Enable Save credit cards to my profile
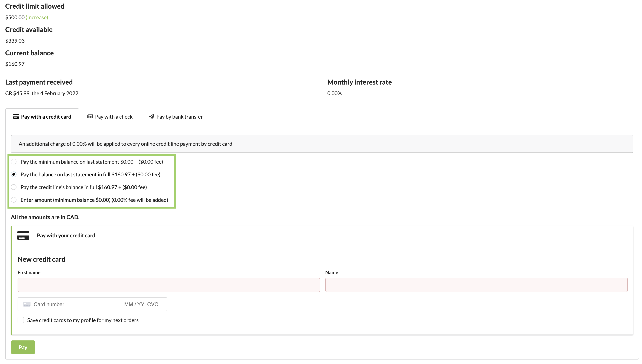642x364 pixels. pyautogui.click(x=21, y=320)
